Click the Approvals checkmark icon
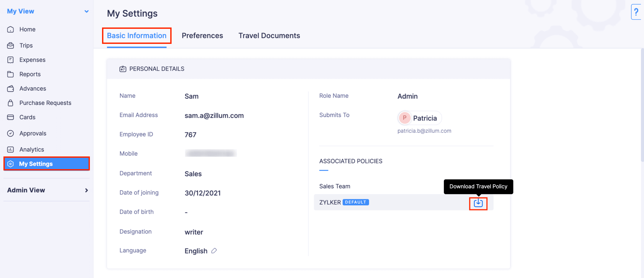Screen dimensions: 644x278 (11, 133)
